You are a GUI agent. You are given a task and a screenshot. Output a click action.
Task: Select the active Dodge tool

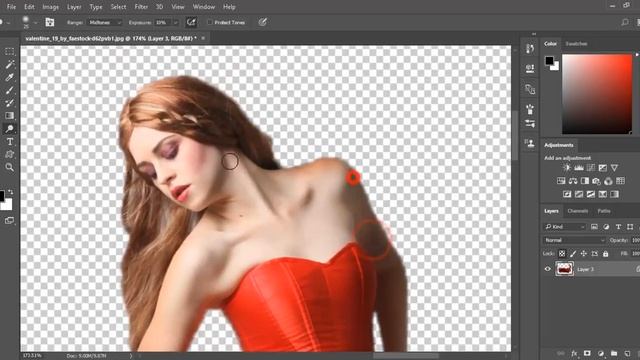coord(9,129)
